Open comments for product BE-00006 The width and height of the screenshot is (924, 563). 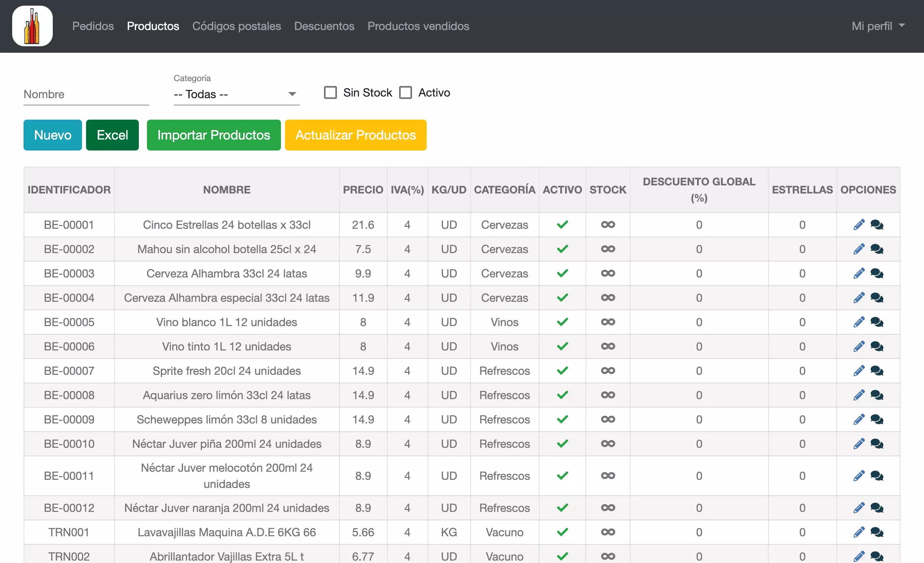[x=877, y=346]
